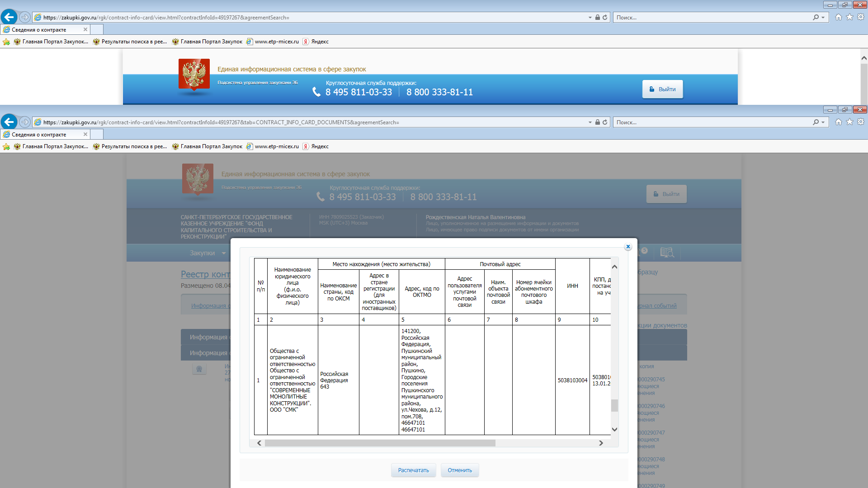Click the dialog table vertical scrollbar thumb
Screen dimensions: 868x488
pos(614,405)
